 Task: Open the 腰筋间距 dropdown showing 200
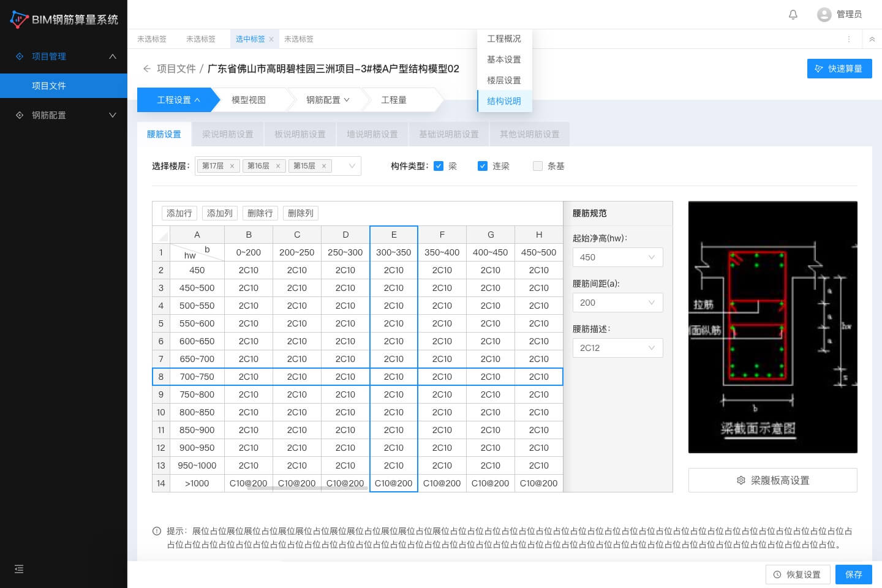click(617, 303)
